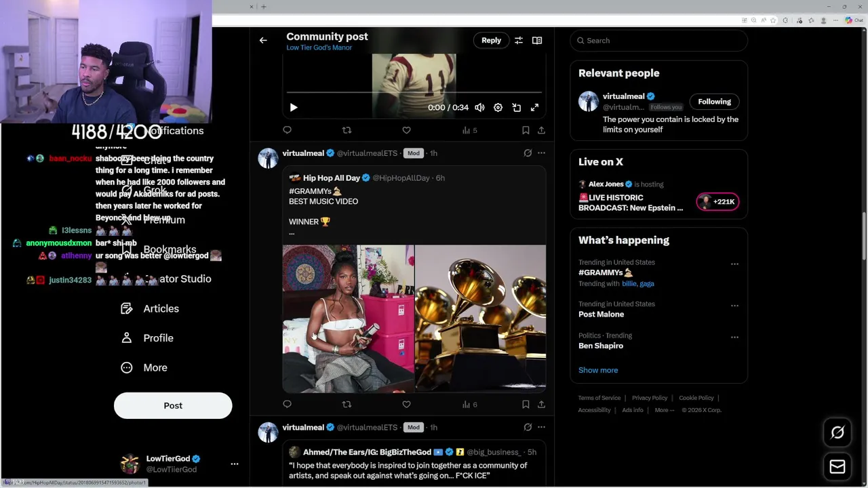
Task: Seek along the video progress bar
Action: 414,92
